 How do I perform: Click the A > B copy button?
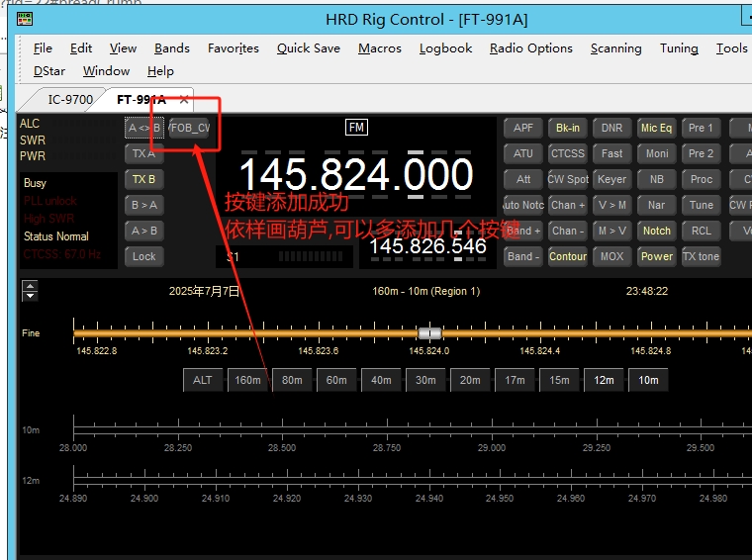click(x=143, y=231)
